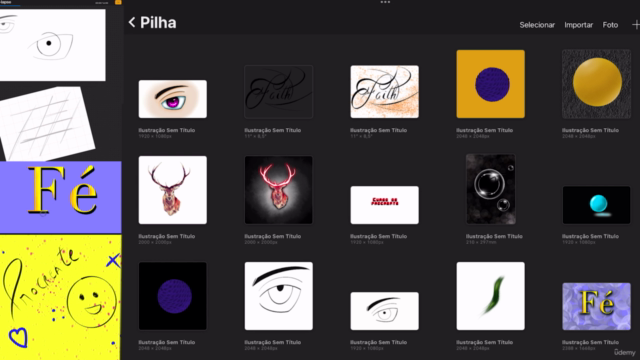Open the soap bubbles artwork
The width and height of the screenshot is (640, 360).
[x=491, y=189]
